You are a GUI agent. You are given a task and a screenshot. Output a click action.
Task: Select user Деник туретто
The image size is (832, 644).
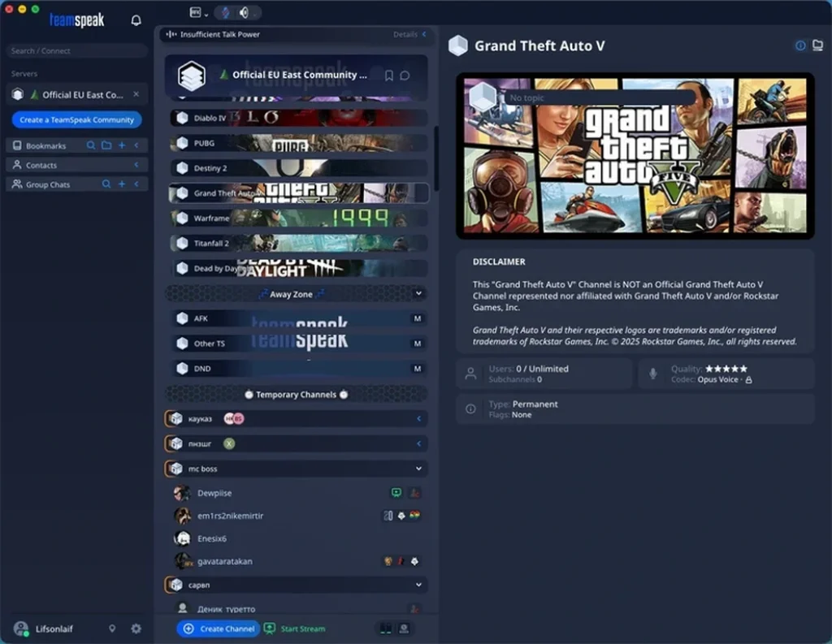click(299, 608)
